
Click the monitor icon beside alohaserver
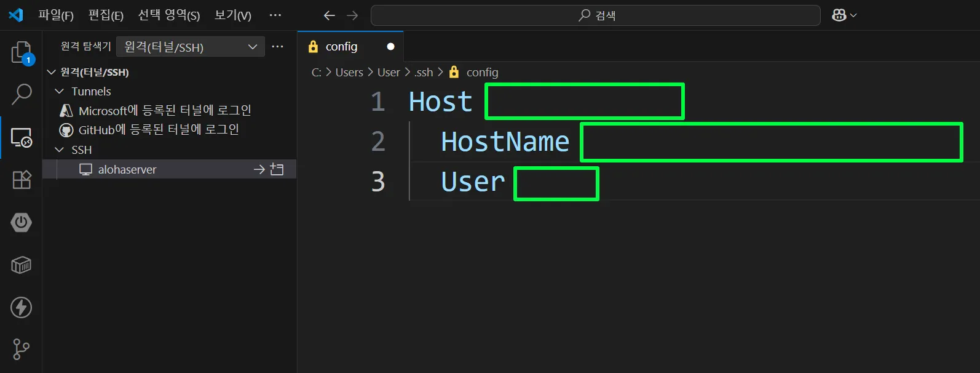[x=85, y=169]
